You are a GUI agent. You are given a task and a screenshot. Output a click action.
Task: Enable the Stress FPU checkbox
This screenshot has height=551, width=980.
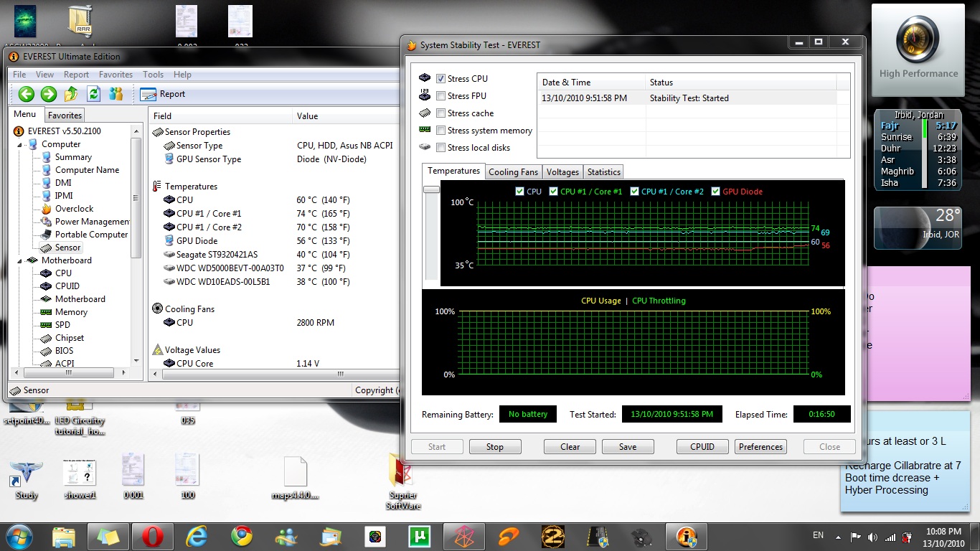(440, 96)
